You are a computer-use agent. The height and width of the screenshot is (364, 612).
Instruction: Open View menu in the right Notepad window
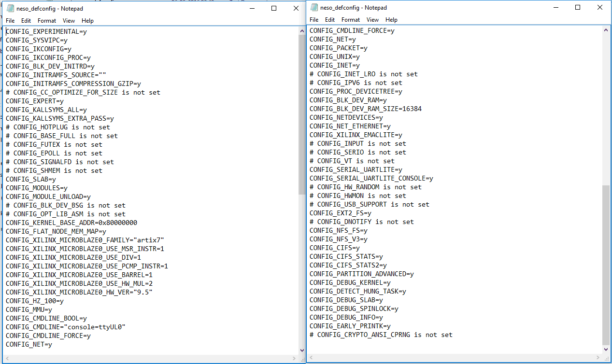click(372, 20)
